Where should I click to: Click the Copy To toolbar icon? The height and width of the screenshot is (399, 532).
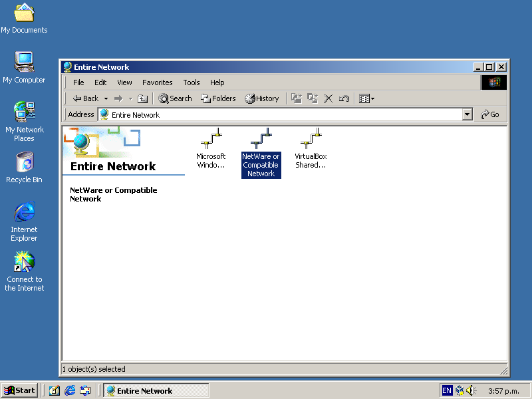click(313, 98)
